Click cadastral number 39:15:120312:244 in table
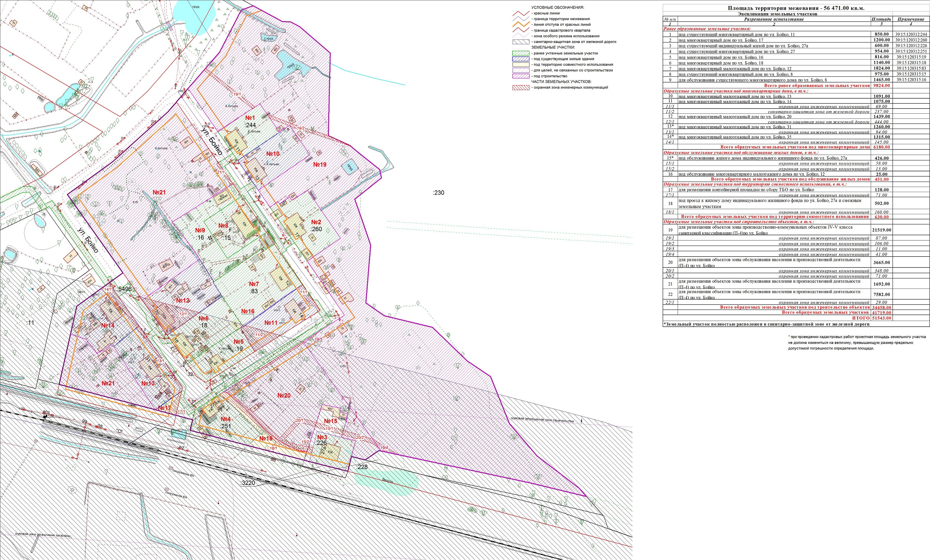Screen dimensions: 930x560 point(911,34)
